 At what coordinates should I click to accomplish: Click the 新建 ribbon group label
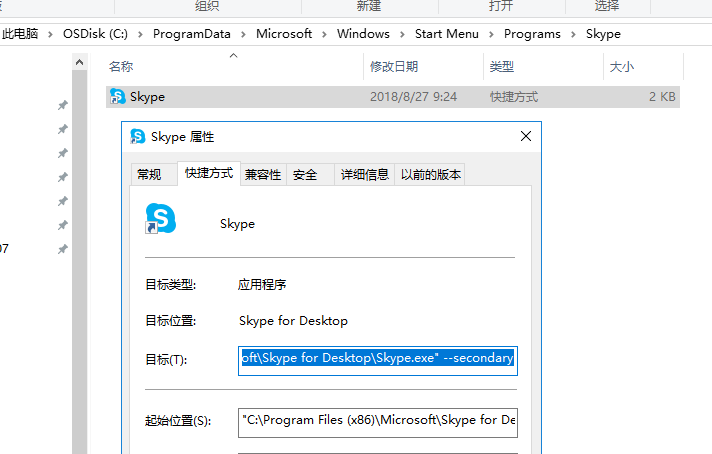tap(369, 6)
